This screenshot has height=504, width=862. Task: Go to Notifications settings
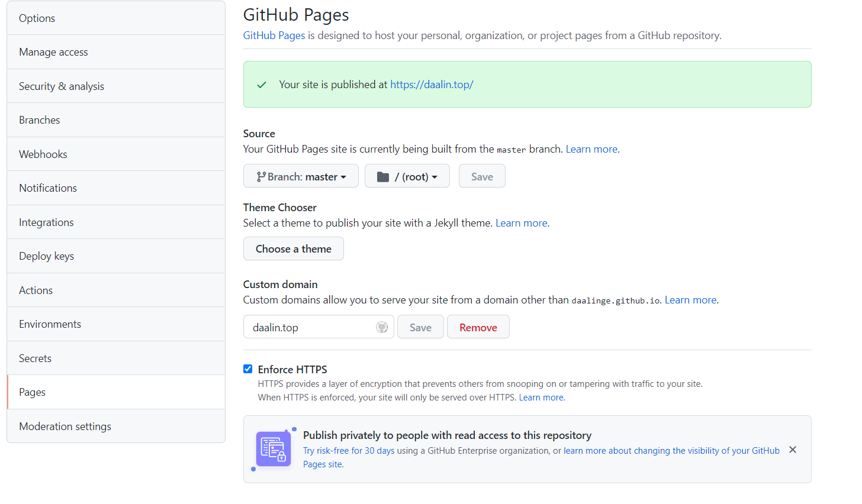tap(116, 188)
